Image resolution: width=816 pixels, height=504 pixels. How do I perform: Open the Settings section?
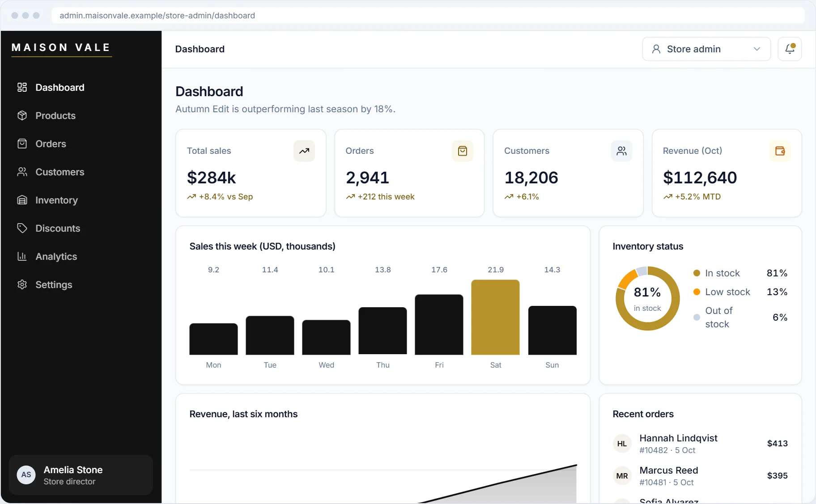81,284
